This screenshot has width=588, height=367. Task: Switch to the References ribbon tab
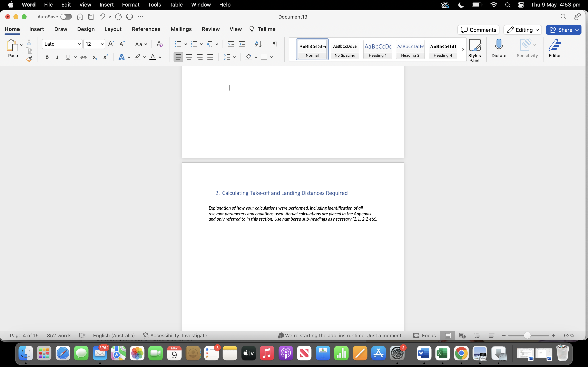tap(146, 29)
